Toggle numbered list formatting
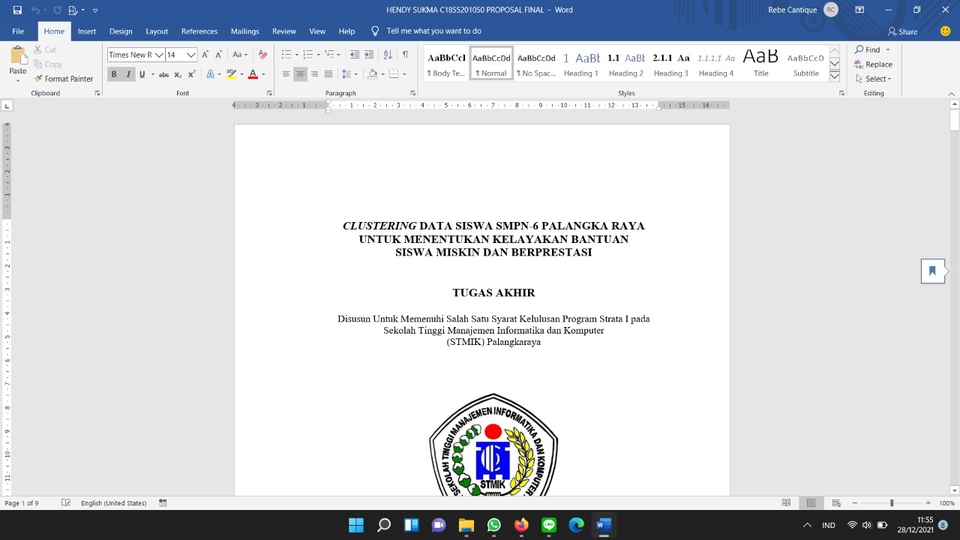Image resolution: width=960 pixels, height=540 pixels. click(x=308, y=54)
